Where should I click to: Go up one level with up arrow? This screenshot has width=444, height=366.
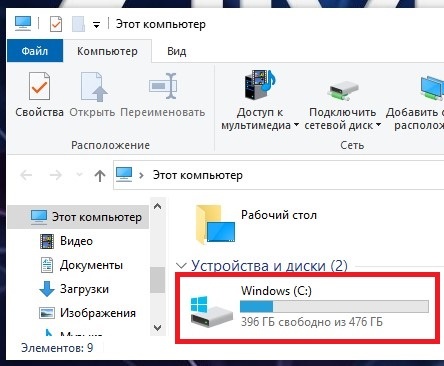[100, 175]
